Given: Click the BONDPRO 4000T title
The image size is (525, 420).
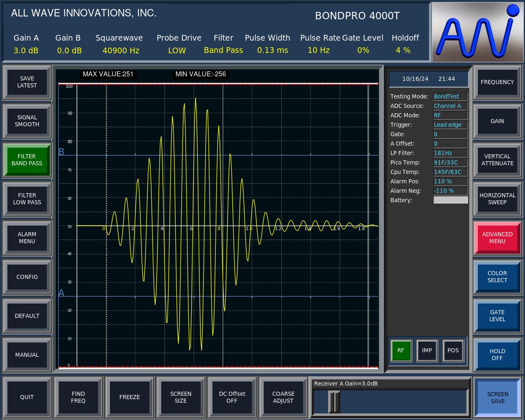Looking at the screenshot, I should [x=357, y=16].
